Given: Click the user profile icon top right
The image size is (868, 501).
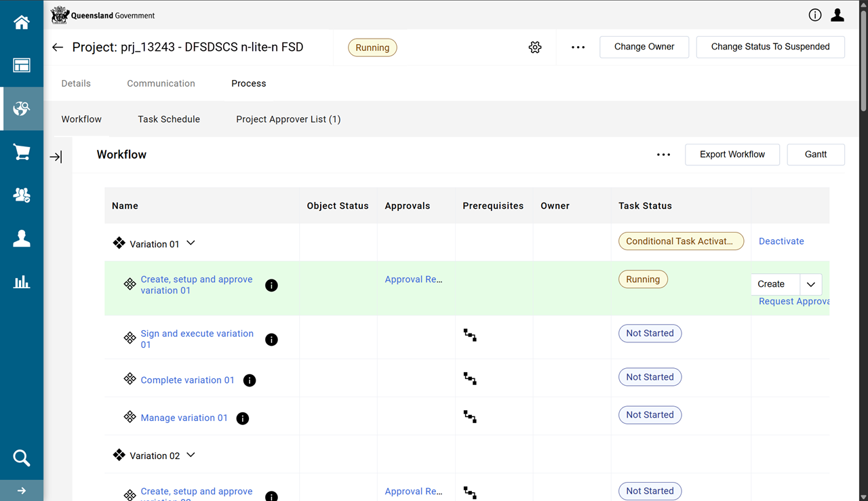Looking at the screenshot, I should pyautogui.click(x=837, y=15).
